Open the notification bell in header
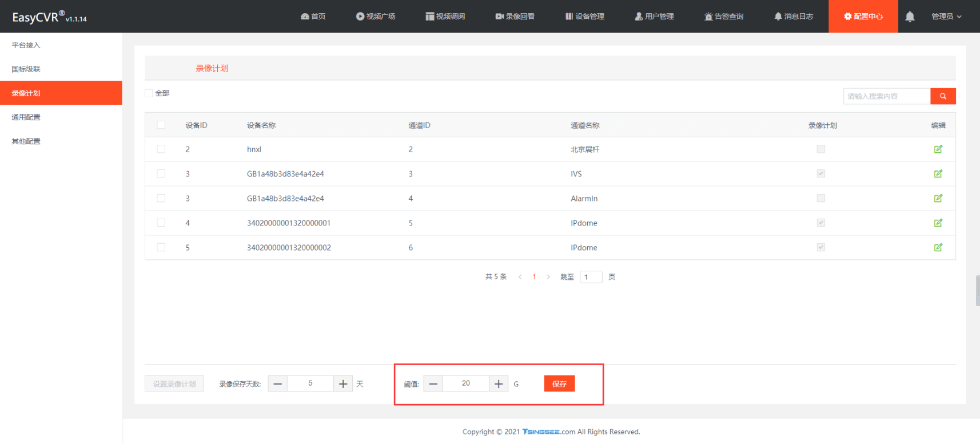 pos(910,17)
